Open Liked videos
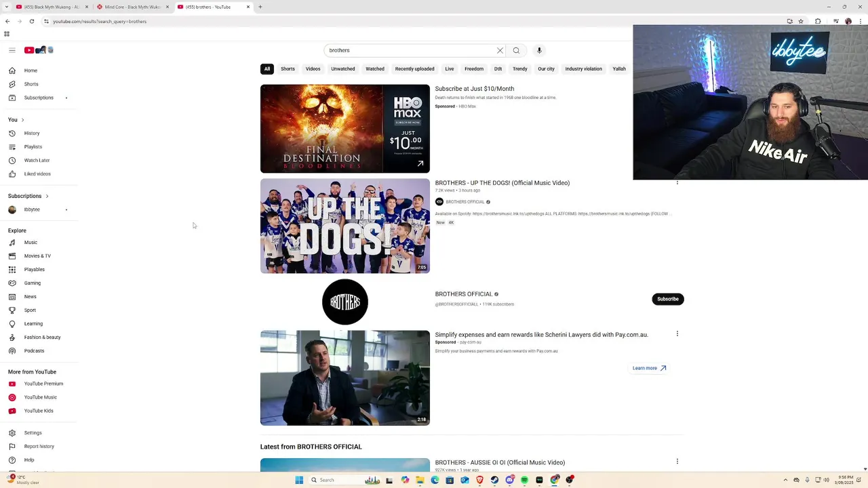Screen dimensions: 868x488 pos(38,174)
